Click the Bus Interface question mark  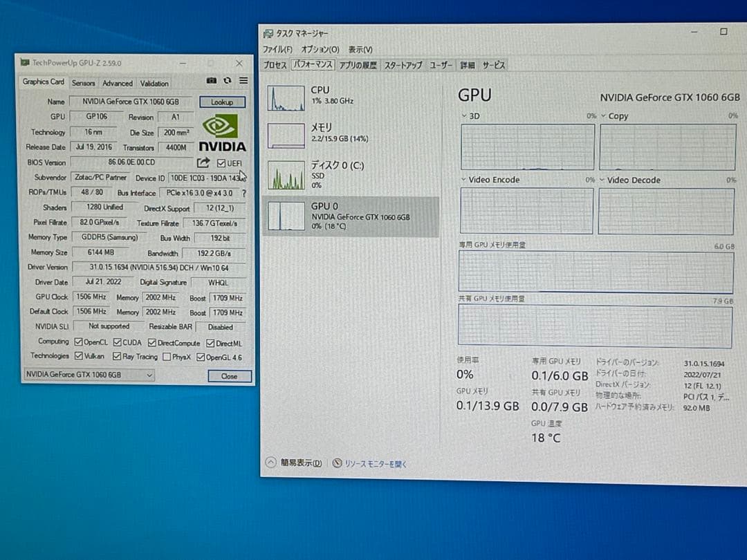pyautogui.click(x=243, y=193)
